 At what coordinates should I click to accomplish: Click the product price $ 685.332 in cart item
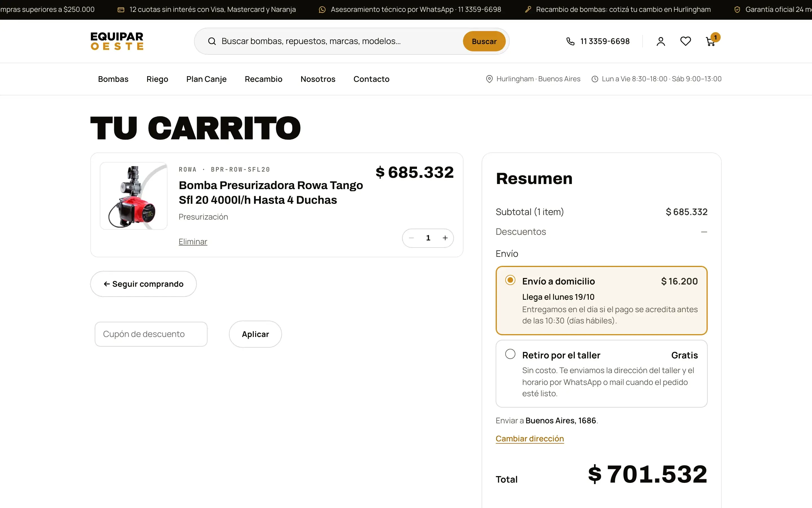pyautogui.click(x=414, y=172)
